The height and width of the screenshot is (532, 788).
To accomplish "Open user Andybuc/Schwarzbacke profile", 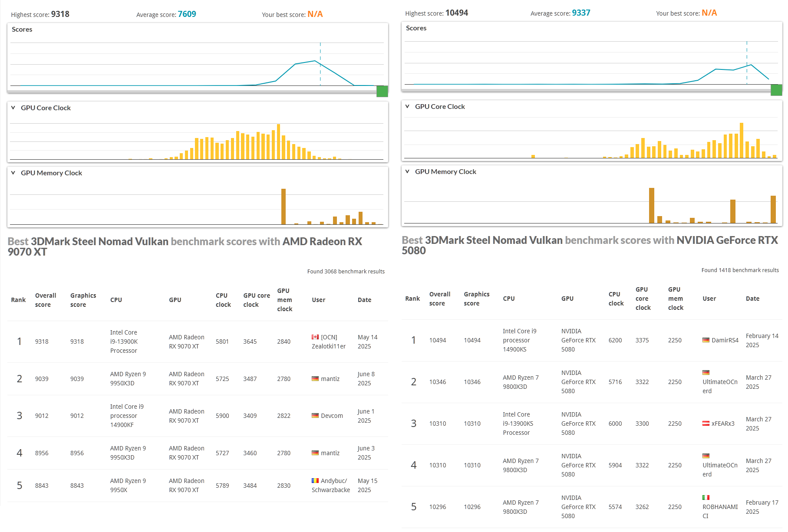I will tap(331, 486).
